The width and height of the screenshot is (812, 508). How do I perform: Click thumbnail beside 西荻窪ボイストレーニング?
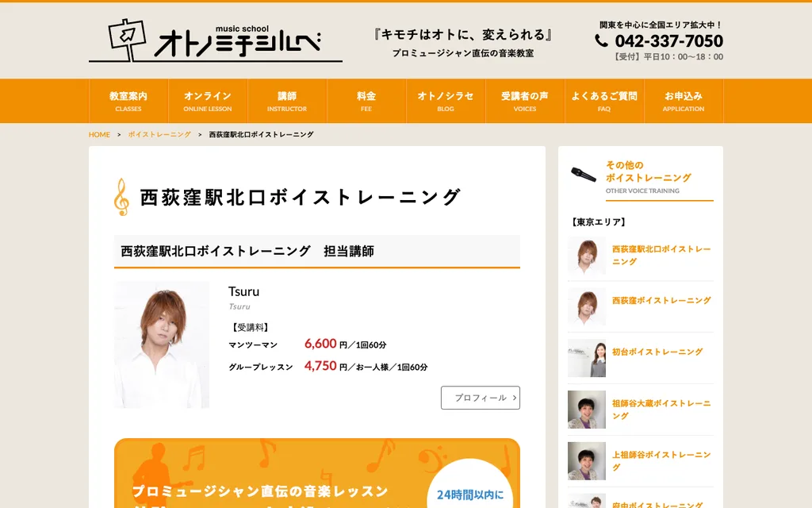(x=587, y=307)
